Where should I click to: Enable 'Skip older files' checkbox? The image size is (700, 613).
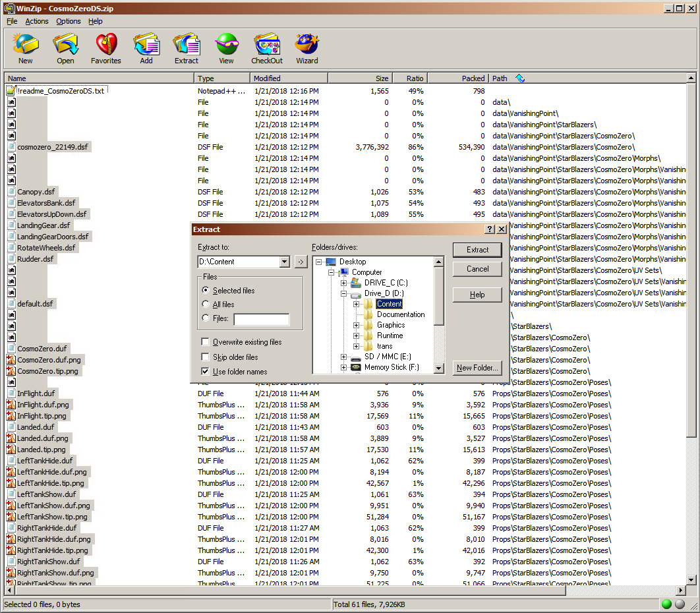coord(206,357)
